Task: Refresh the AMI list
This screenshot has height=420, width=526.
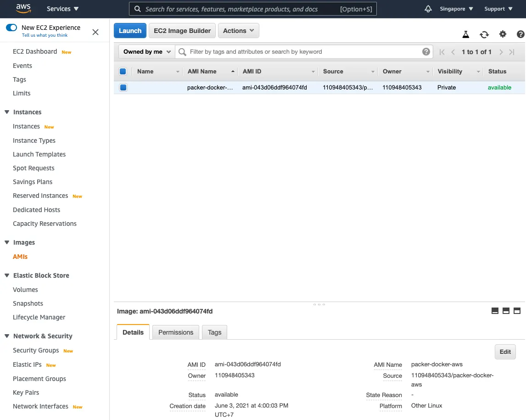Action: 484,34
